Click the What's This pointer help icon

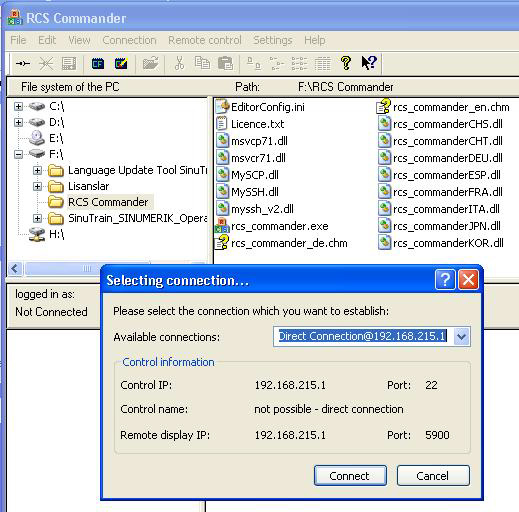point(369,63)
